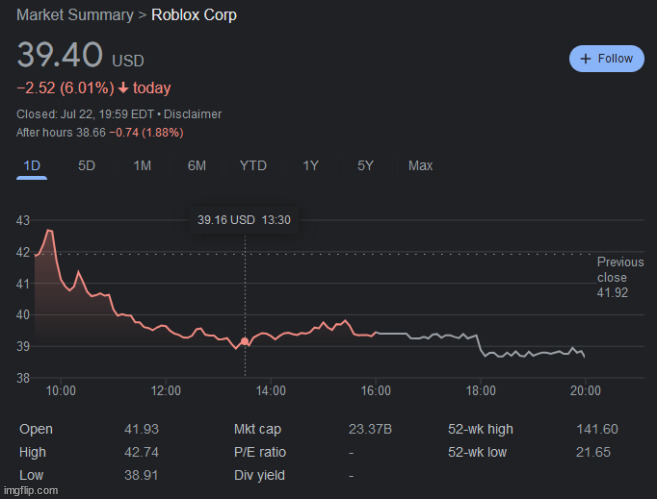Screen dimensions: 657x499
Task: Click the 52-wk high value 141.60
Action: coord(597,429)
